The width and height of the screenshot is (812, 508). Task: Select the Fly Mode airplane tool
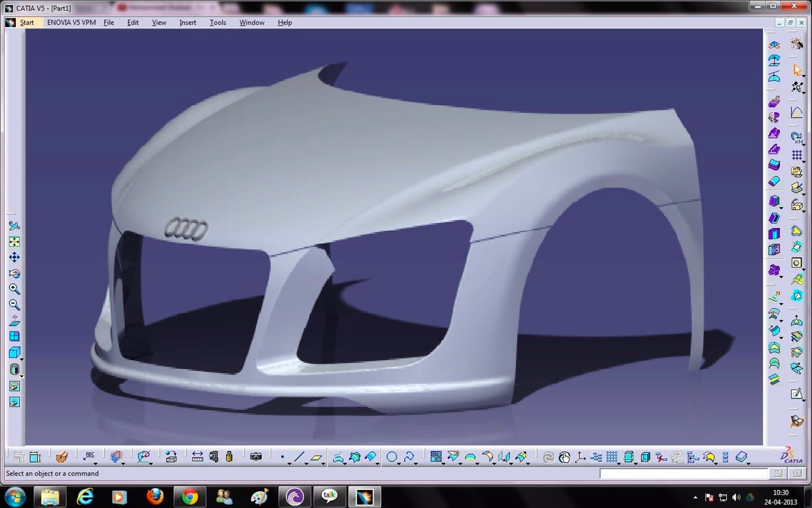(14, 226)
